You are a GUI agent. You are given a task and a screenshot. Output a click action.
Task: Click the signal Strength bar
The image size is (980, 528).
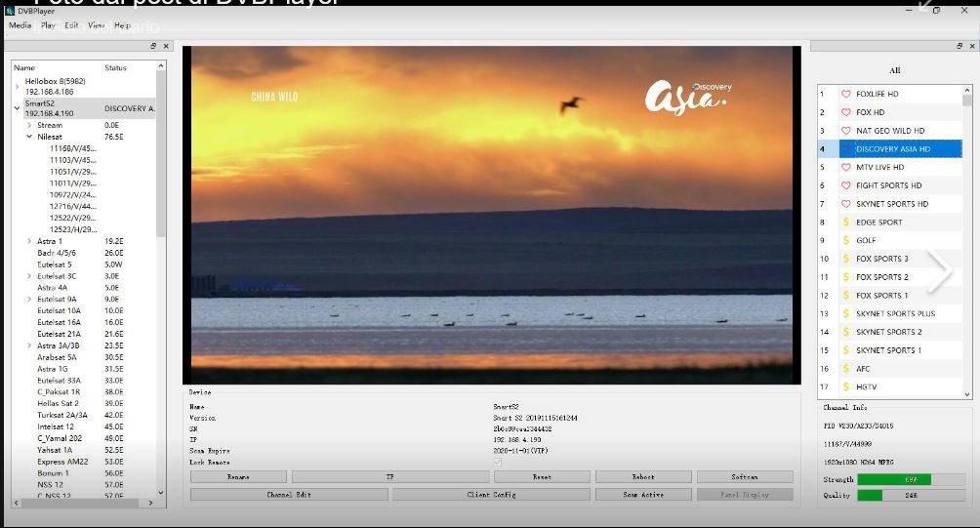point(912,479)
